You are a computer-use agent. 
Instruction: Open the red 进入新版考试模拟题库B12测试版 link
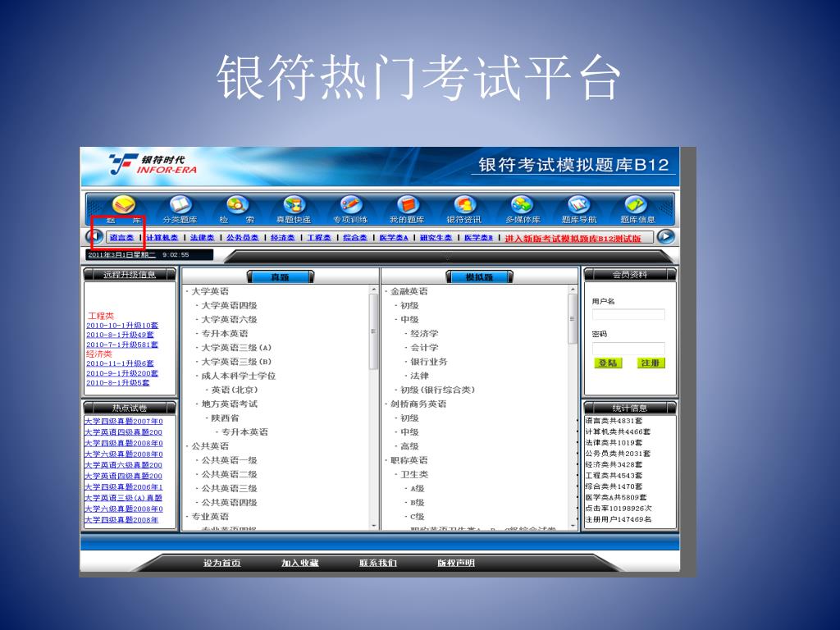[x=573, y=239]
